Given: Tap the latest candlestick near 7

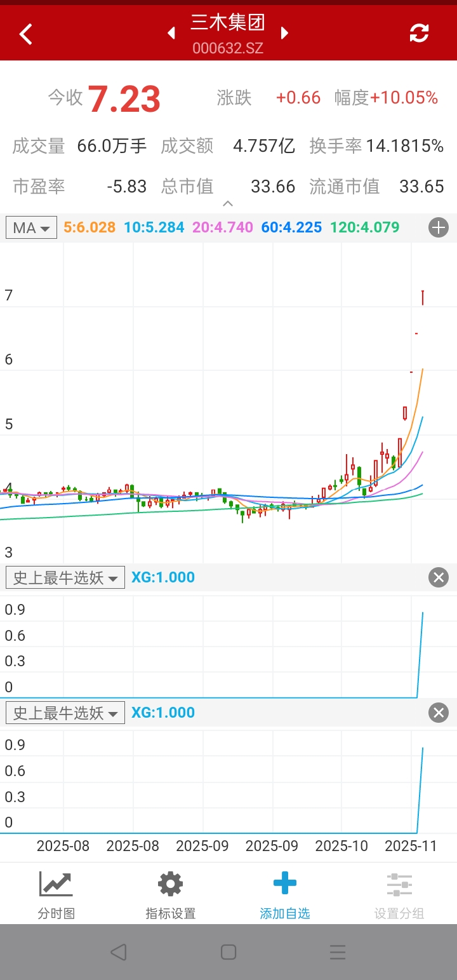Looking at the screenshot, I should coord(423,297).
